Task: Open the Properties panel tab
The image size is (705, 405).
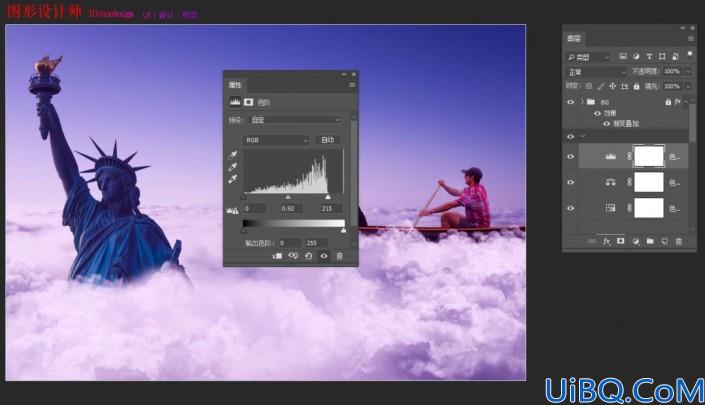Action: coord(235,85)
